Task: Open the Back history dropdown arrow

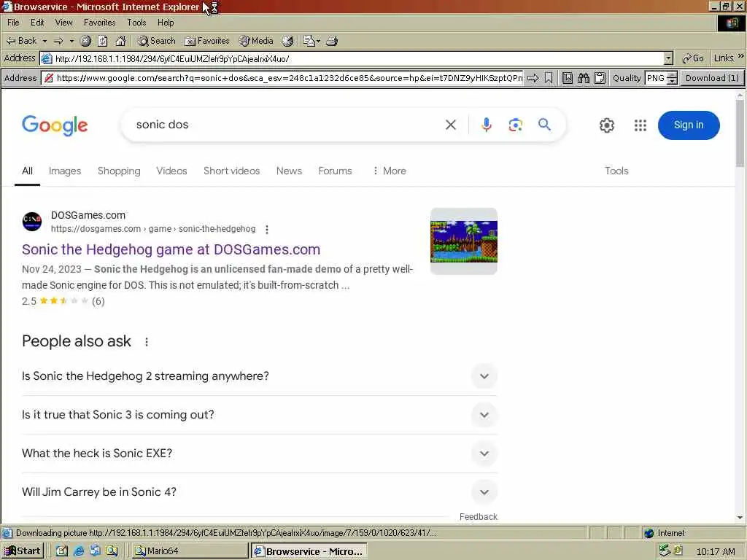Action: 44,41
